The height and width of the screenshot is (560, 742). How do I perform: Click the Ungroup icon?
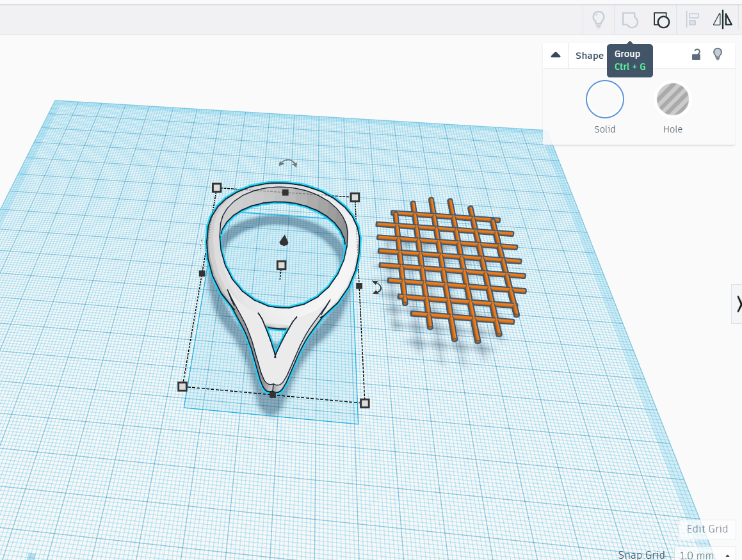[661, 19]
